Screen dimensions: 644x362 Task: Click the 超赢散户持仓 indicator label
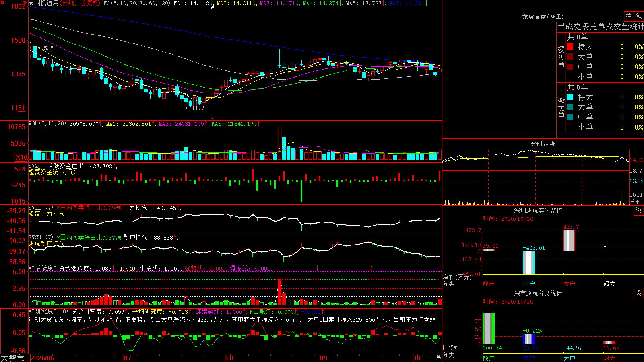[x=46, y=243]
